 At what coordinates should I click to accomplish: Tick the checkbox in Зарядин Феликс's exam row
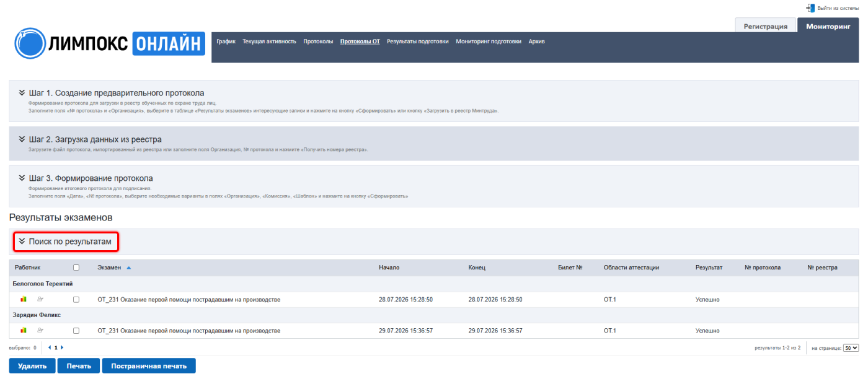pyautogui.click(x=76, y=331)
